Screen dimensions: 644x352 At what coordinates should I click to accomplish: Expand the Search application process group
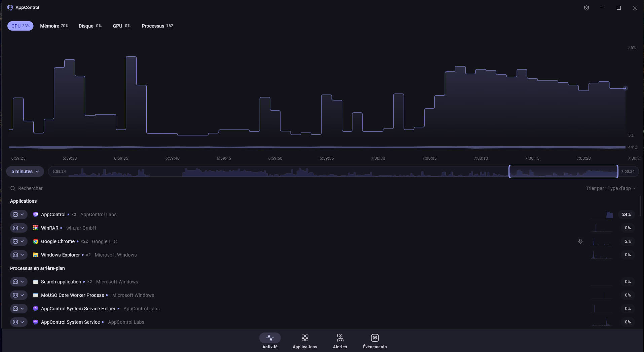pyautogui.click(x=84, y=282)
